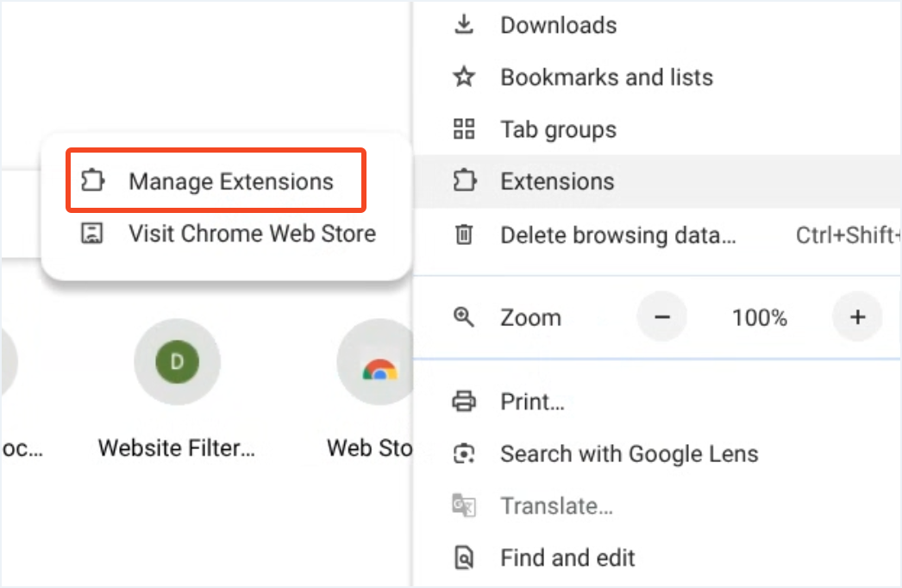The height and width of the screenshot is (588, 902).
Task: Decrease zoom with the minus button
Action: click(x=662, y=317)
